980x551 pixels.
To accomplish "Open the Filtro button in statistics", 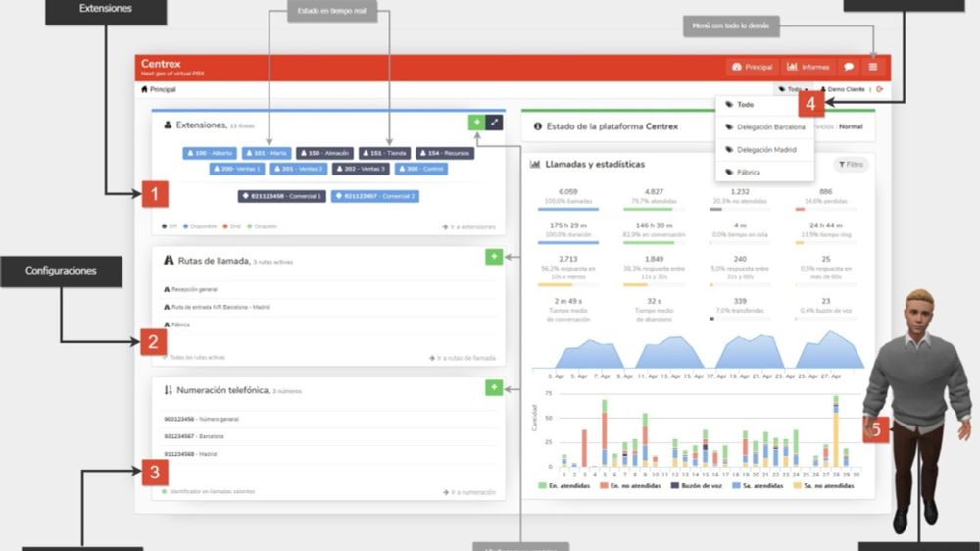I will 852,165.
